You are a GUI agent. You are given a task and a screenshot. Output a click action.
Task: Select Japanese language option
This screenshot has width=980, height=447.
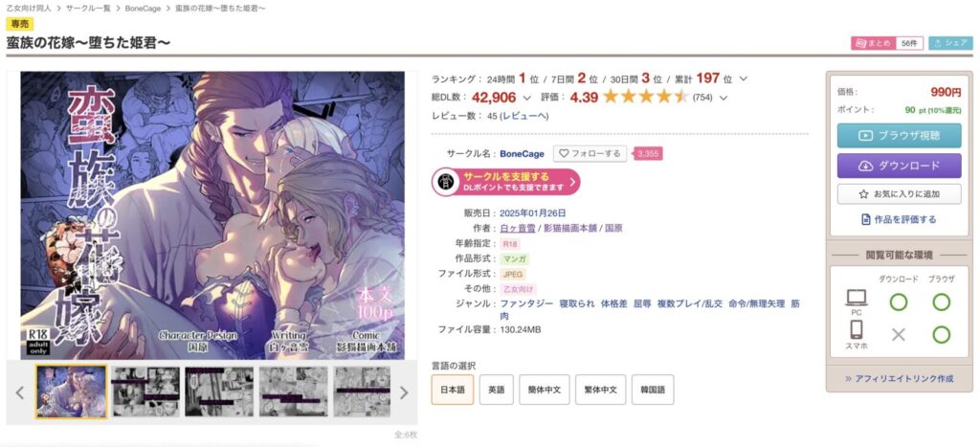(453, 390)
